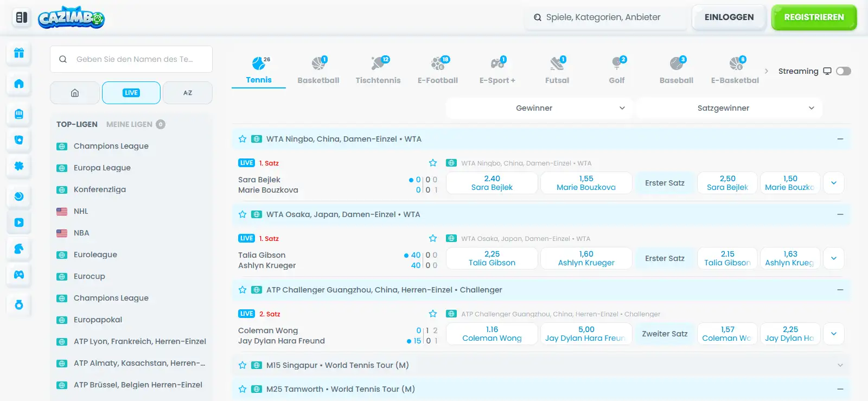
Task: Expand the M15 Singapur league section
Action: click(840, 365)
